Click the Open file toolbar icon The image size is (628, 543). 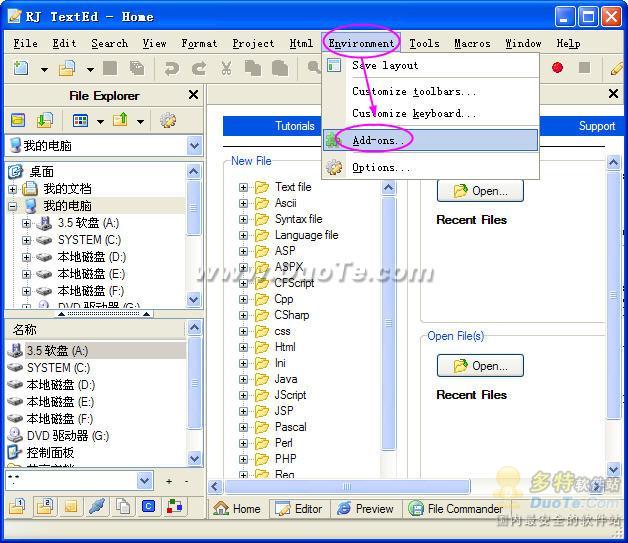pos(67,68)
